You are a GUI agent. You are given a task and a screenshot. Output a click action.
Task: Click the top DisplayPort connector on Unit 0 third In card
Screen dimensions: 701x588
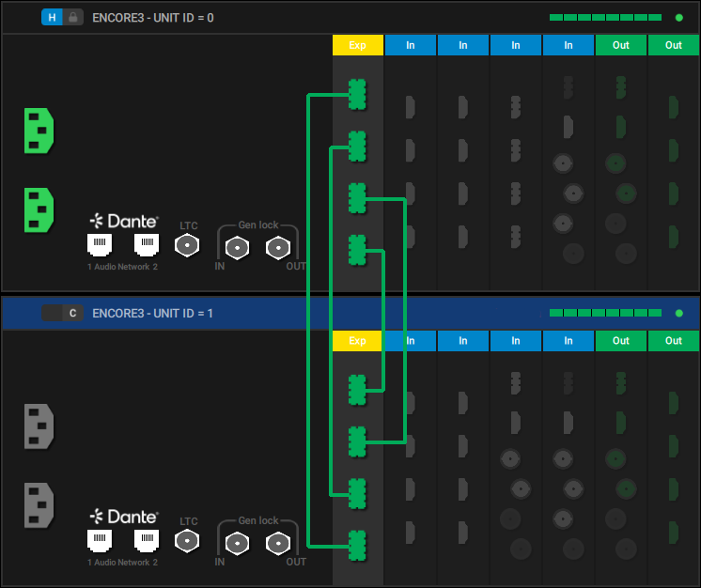pyautogui.click(x=516, y=107)
